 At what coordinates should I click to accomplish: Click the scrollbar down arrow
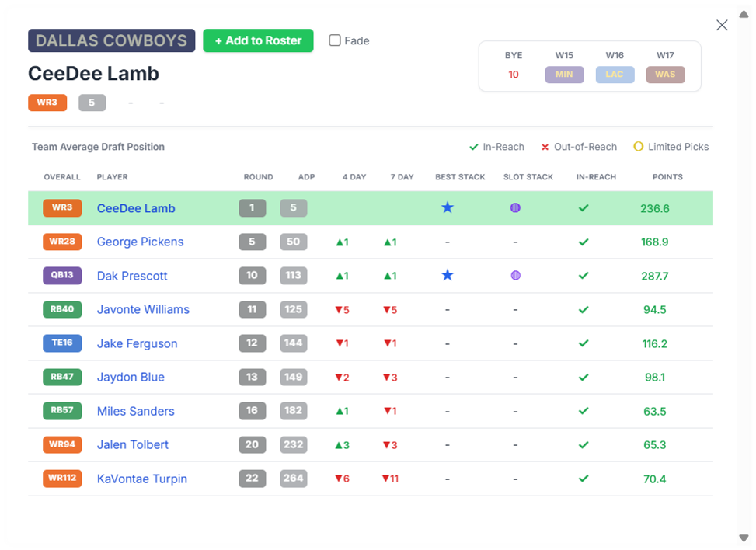click(744, 538)
